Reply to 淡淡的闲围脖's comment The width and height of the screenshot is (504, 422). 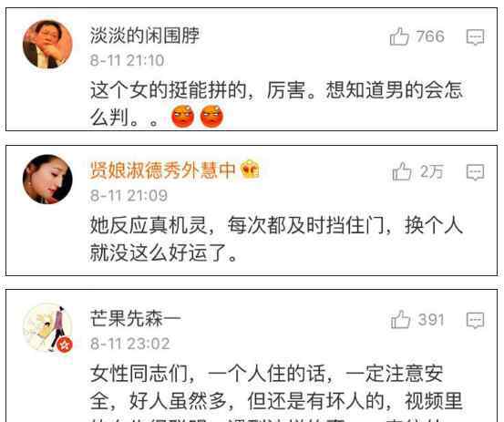pyautogui.click(x=476, y=37)
